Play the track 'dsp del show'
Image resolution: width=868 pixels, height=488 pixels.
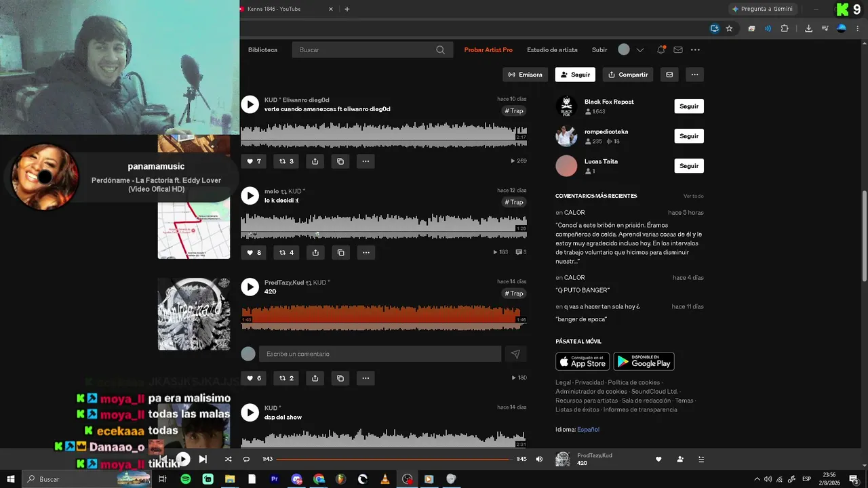coord(250,412)
